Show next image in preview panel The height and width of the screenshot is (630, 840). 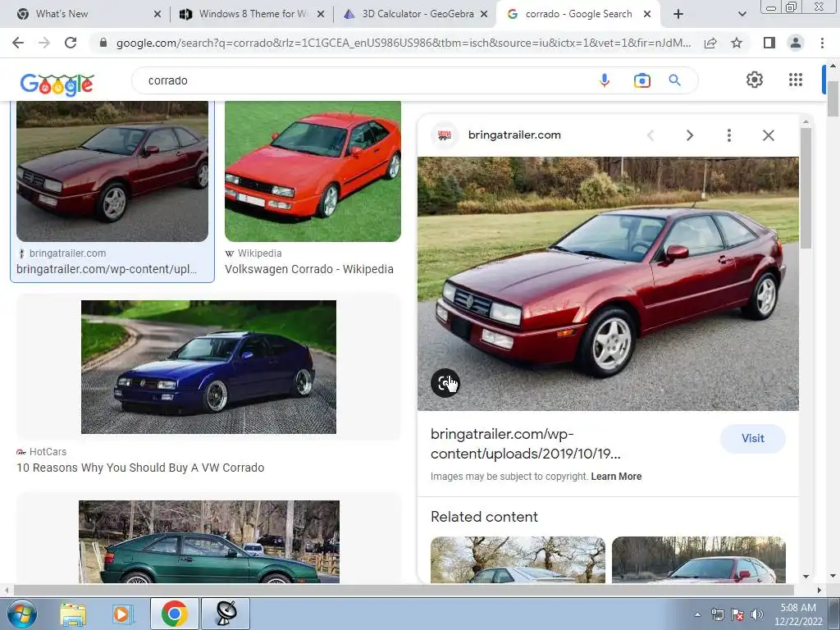pos(689,135)
